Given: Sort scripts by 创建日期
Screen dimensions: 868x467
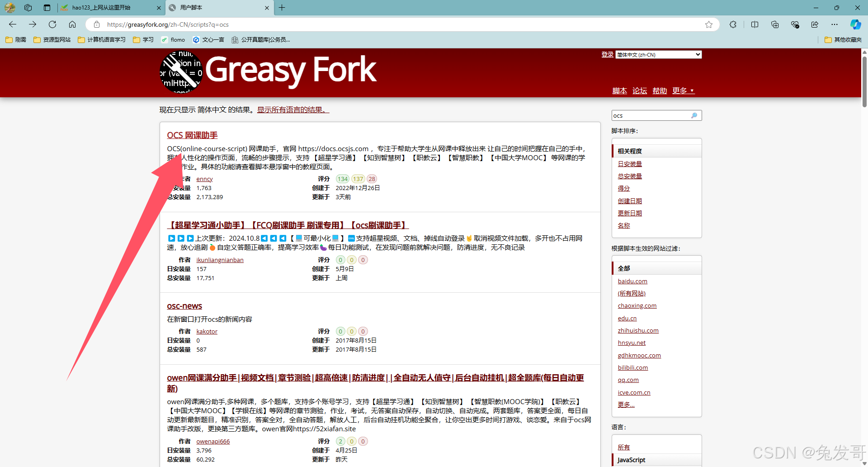Looking at the screenshot, I should pyautogui.click(x=630, y=201).
